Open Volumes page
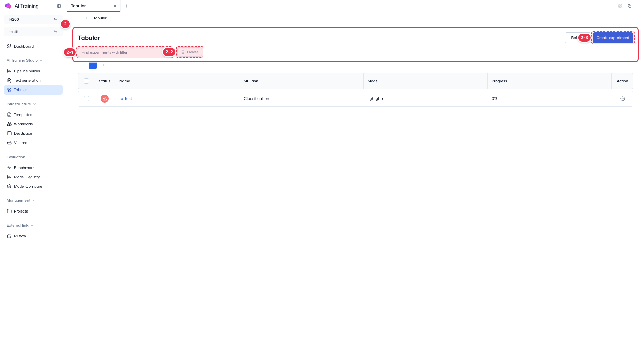Screen dimensions: 644x362 tap(33, 143)
